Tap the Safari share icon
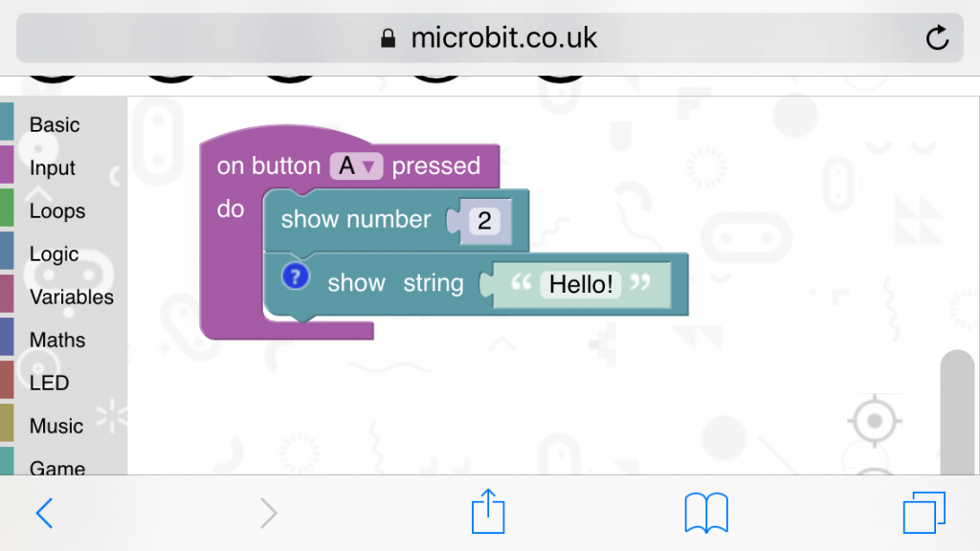The width and height of the screenshot is (980, 551). [x=488, y=512]
